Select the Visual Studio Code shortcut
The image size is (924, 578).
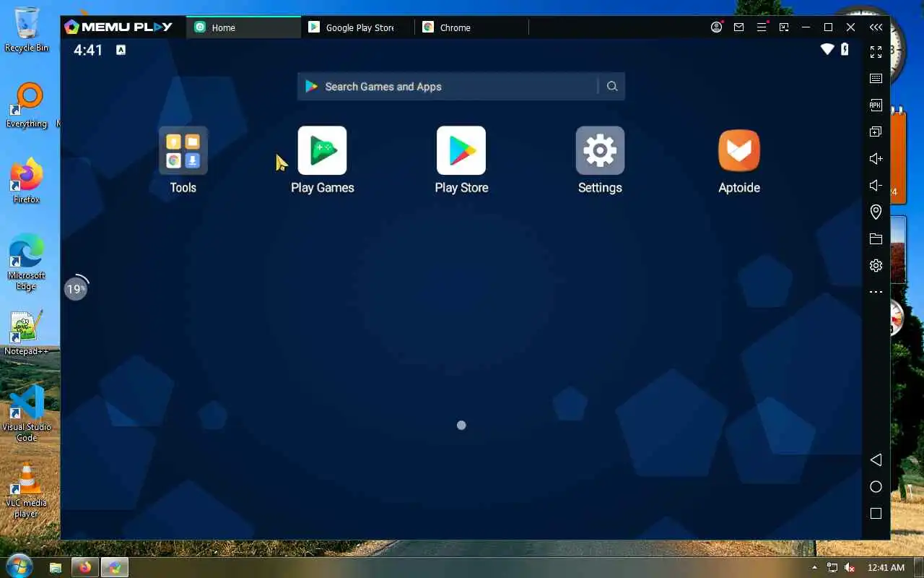pos(27,413)
